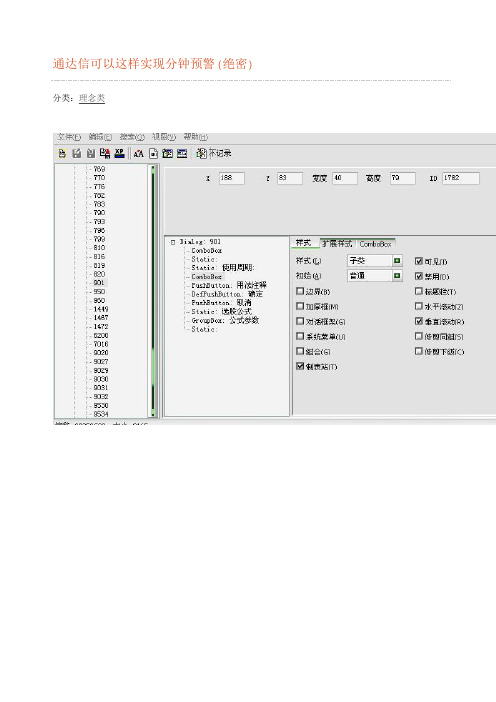
Task: Click the open-file icon in the toolbar
Action: (x=62, y=154)
